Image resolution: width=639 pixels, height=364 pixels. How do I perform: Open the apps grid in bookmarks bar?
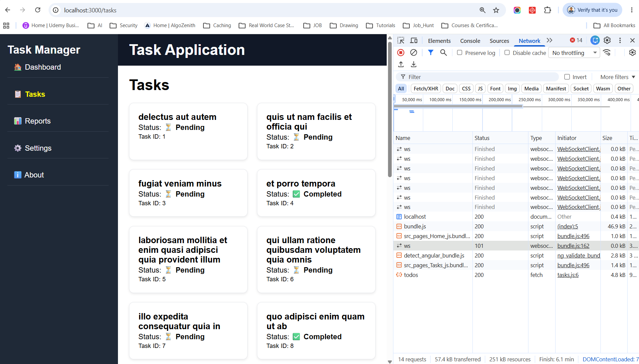tap(6, 25)
